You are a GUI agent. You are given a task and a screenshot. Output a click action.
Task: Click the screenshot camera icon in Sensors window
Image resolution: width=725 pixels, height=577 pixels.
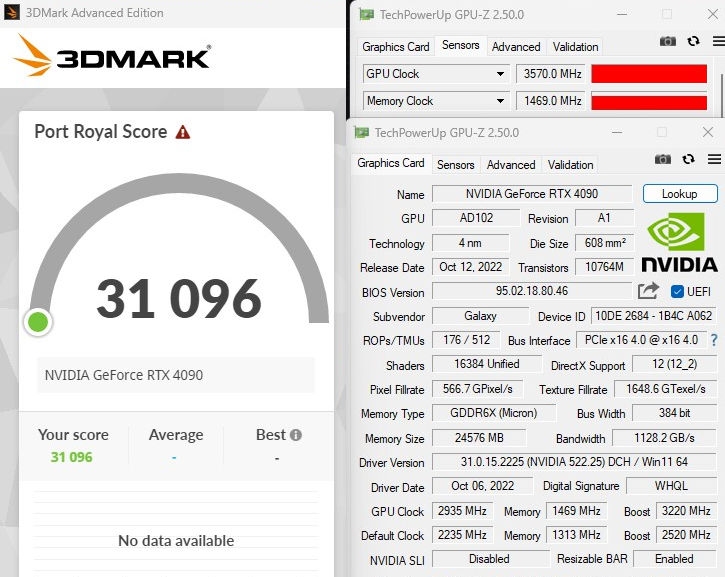668,41
